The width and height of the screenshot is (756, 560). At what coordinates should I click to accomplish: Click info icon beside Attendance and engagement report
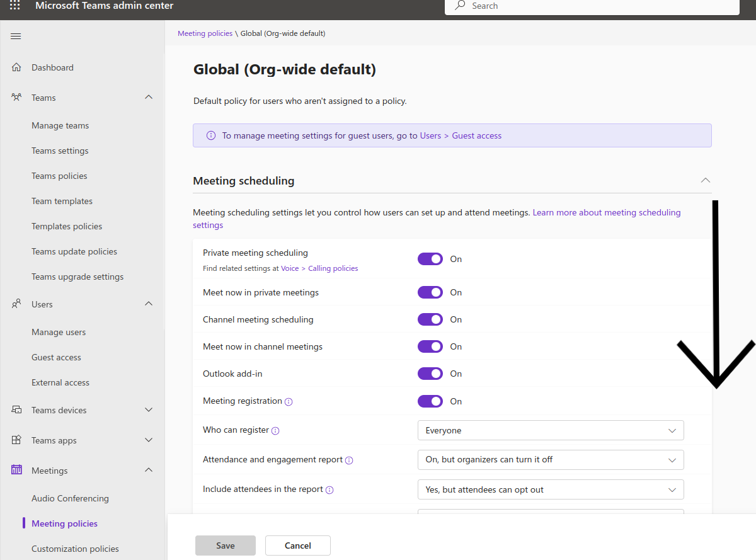349,460
